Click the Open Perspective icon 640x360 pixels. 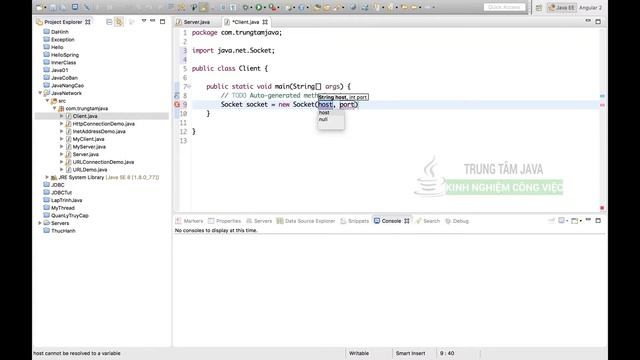point(539,8)
